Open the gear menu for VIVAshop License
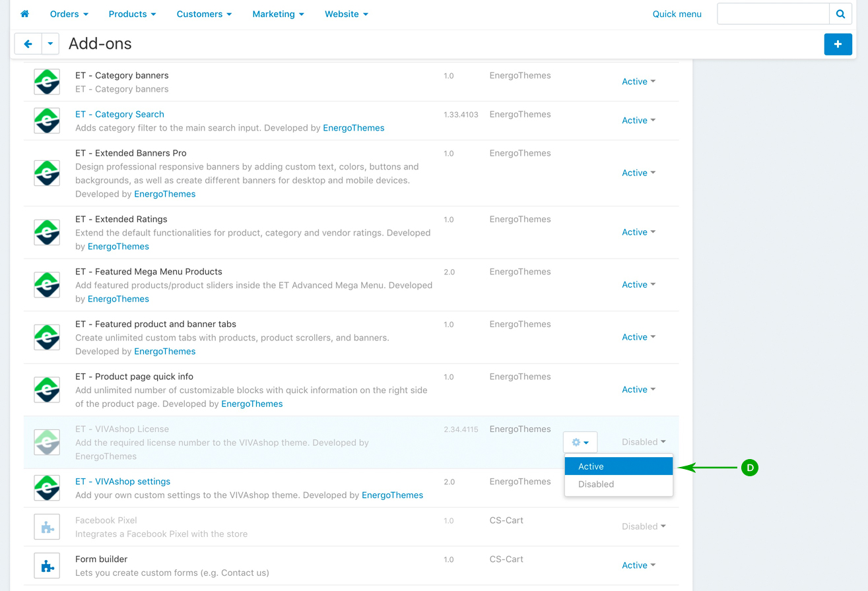Viewport: 868px width, 591px height. 580,443
